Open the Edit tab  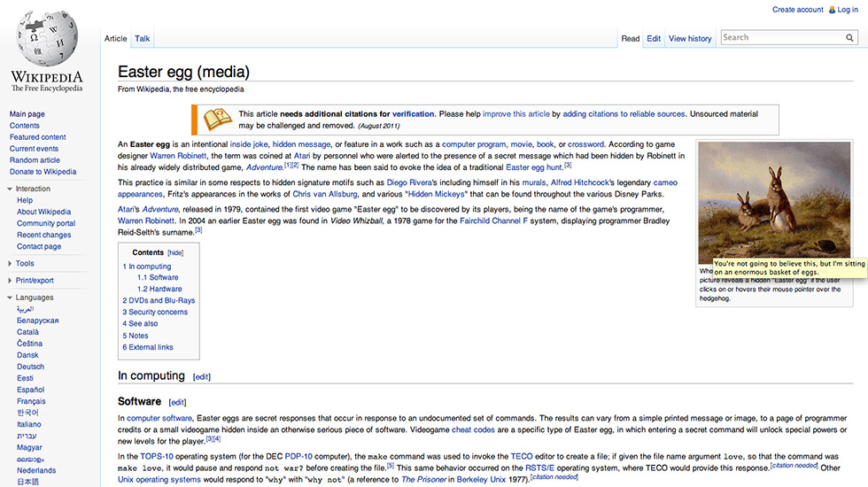click(x=654, y=39)
